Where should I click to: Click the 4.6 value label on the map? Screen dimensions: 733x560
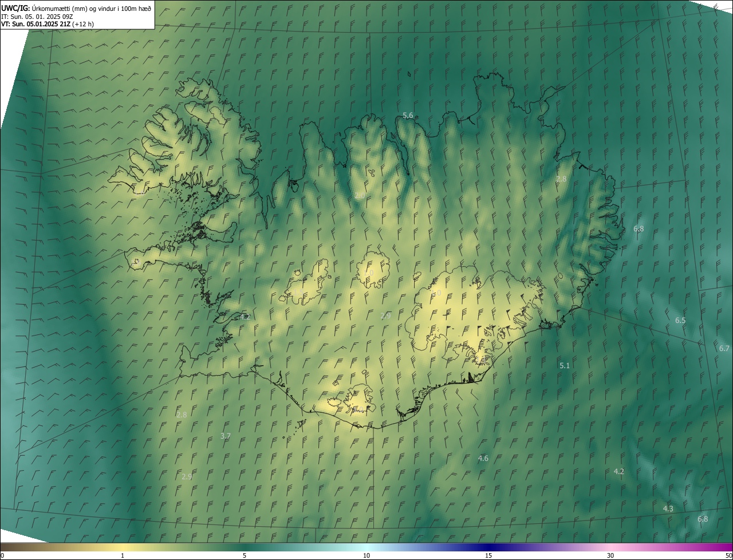[x=483, y=459]
